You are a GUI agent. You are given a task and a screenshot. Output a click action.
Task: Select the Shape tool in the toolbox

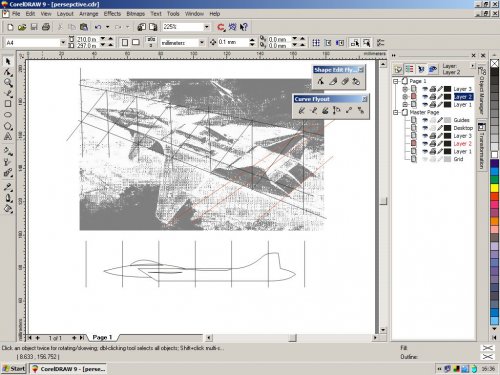pyautogui.click(x=8, y=72)
